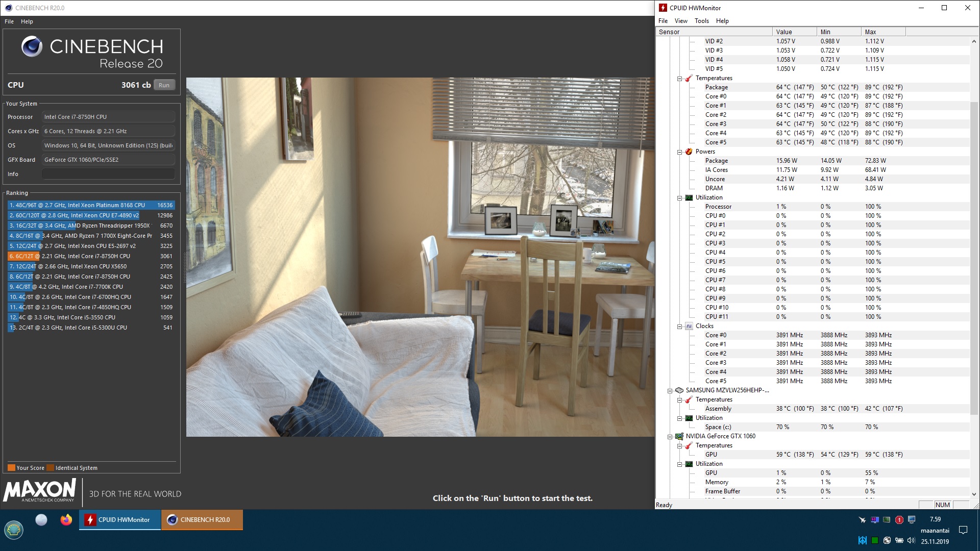Collapse the NVIDIA GeForce GTX 1060 node
The width and height of the screenshot is (980, 551).
point(670,437)
